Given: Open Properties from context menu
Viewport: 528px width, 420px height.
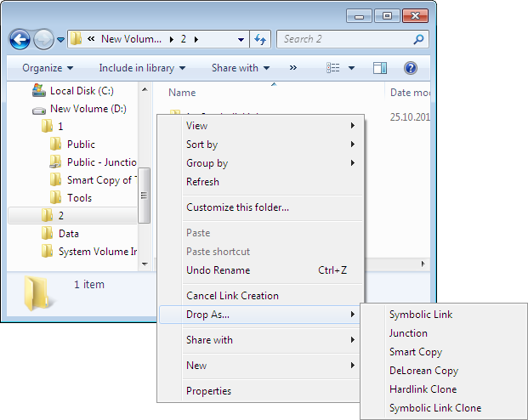Looking at the screenshot, I should (x=208, y=391).
